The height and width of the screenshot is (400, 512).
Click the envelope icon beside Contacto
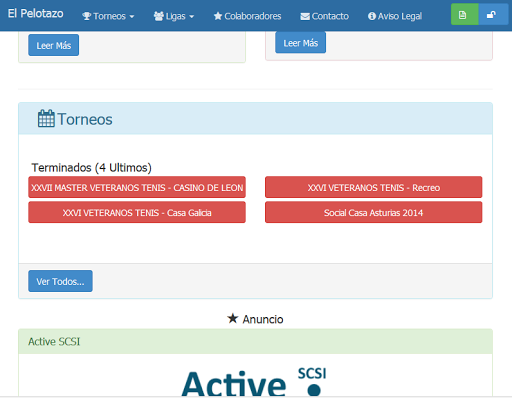[305, 16]
